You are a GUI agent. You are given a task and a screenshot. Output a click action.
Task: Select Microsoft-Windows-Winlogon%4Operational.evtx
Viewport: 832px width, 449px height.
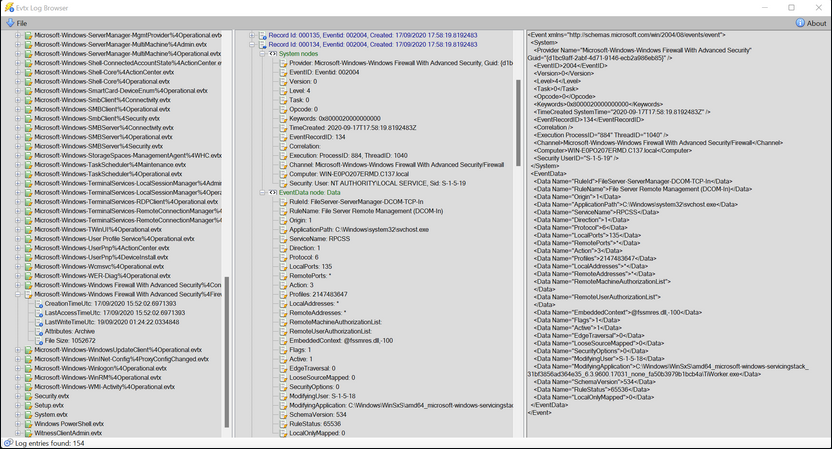[100, 368]
